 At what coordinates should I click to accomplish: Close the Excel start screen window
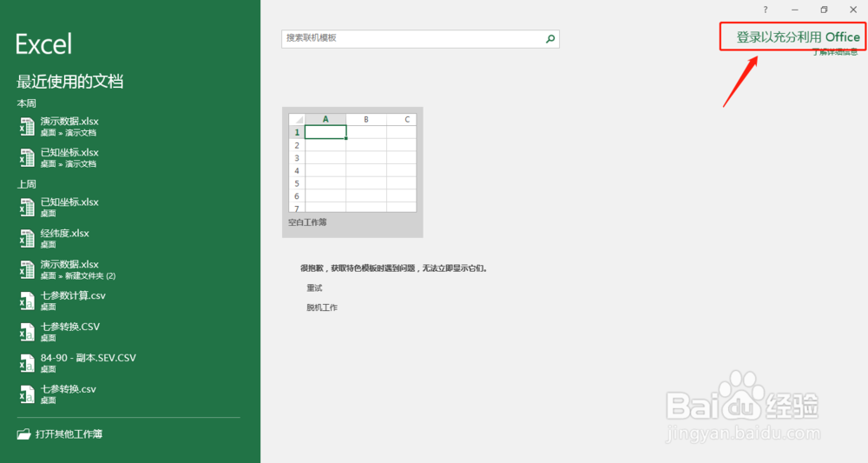tap(853, 10)
